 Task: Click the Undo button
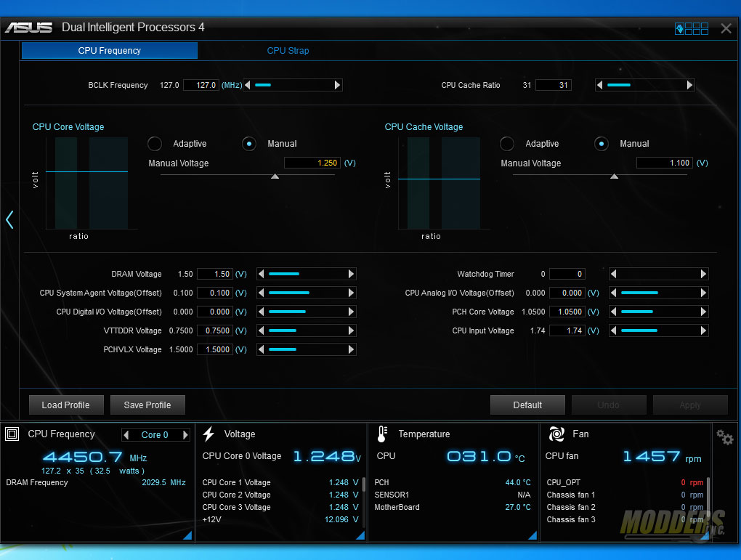[x=609, y=405]
